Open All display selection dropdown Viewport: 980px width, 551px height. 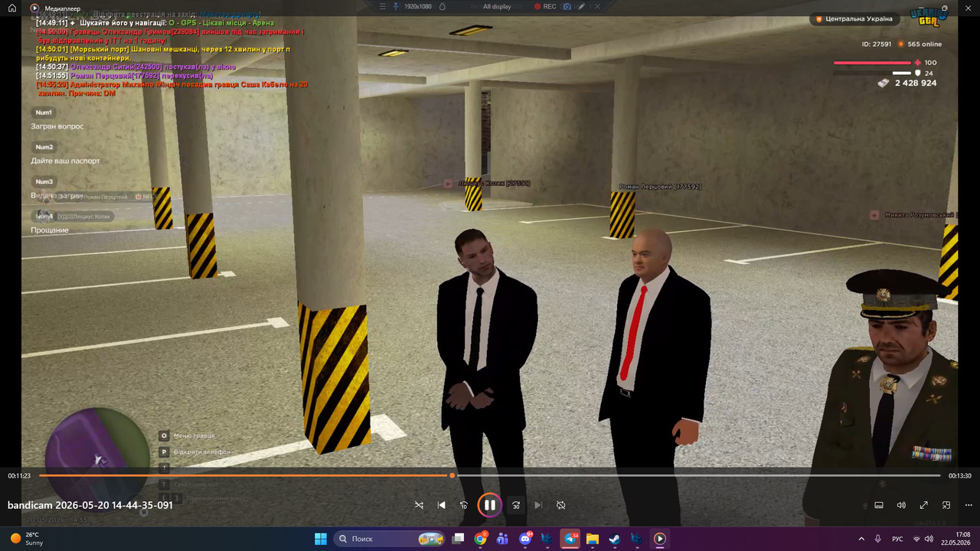(x=497, y=6)
